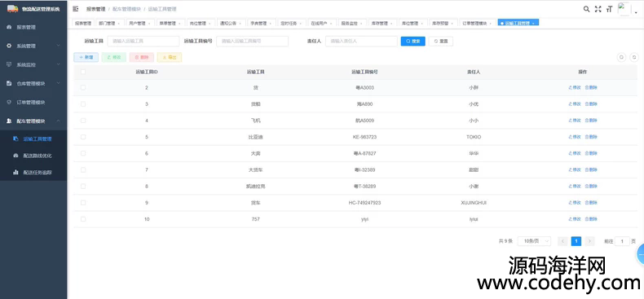Image resolution: width=644 pixels, height=299 pixels.
Task: Open the font size setting icon
Action: point(610,9)
